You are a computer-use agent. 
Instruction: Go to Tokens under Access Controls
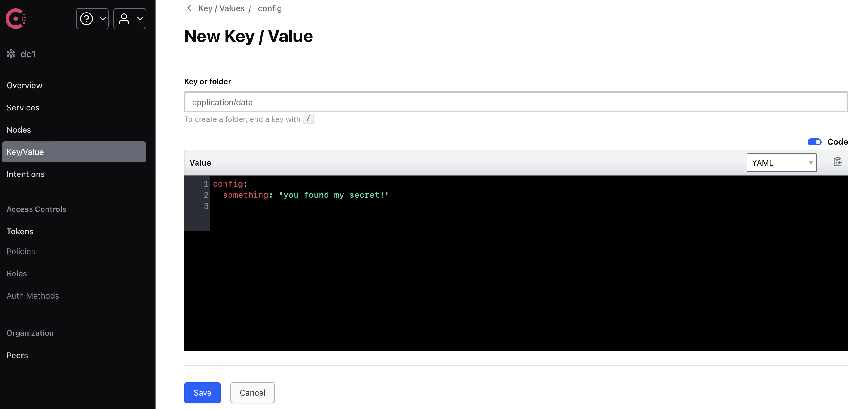tap(20, 231)
